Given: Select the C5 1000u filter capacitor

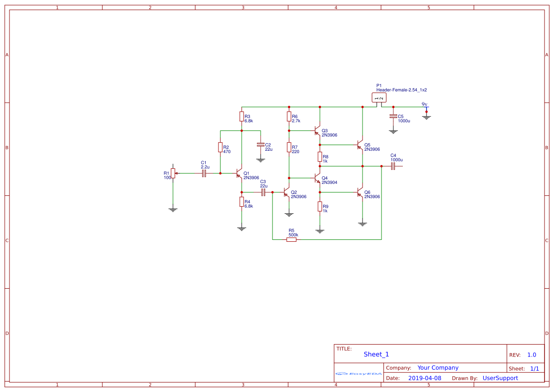Looking at the screenshot, I should click(x=393, y=116).
